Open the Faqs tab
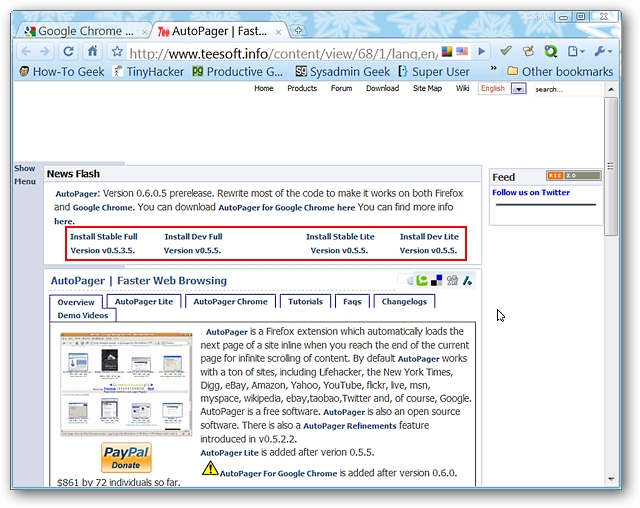This screenshot has width=640, height=508. (x=352, y=302)
